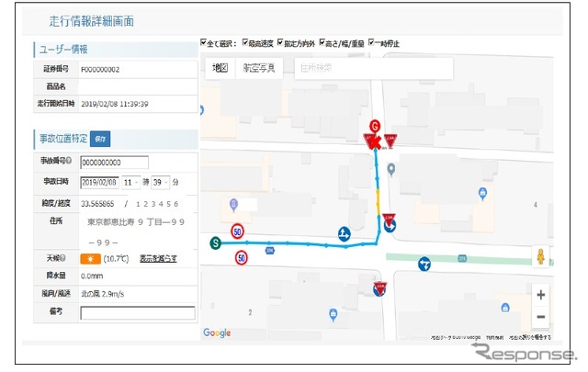Click the blue turn-direction sign near the green road
This screenshot has width=588, height=372.
[424, 264]
